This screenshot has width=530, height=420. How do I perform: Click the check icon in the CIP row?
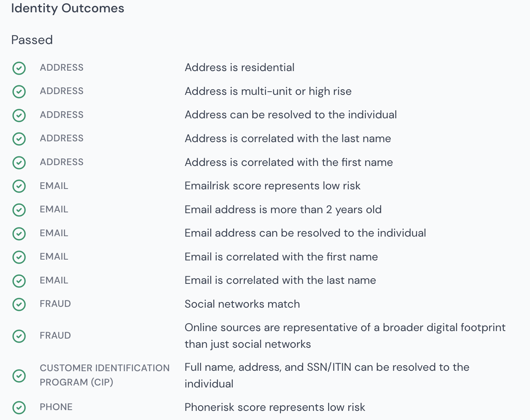click(x=19, y=376)
